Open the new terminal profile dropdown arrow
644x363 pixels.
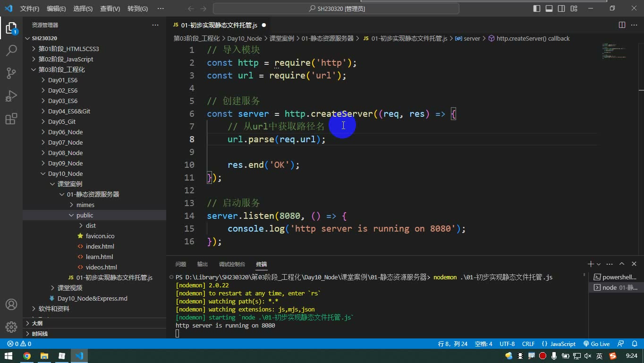[x=599, y=264]
